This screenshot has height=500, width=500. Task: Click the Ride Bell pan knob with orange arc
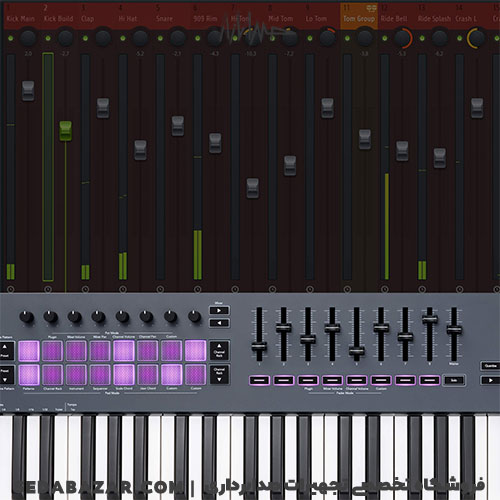pos(402,38)
